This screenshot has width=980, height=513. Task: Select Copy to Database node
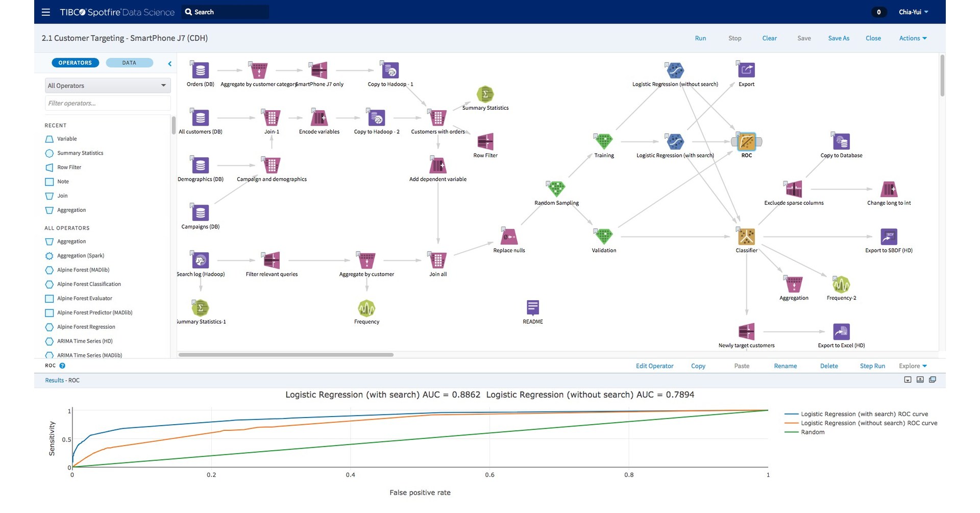click(841, 141)
